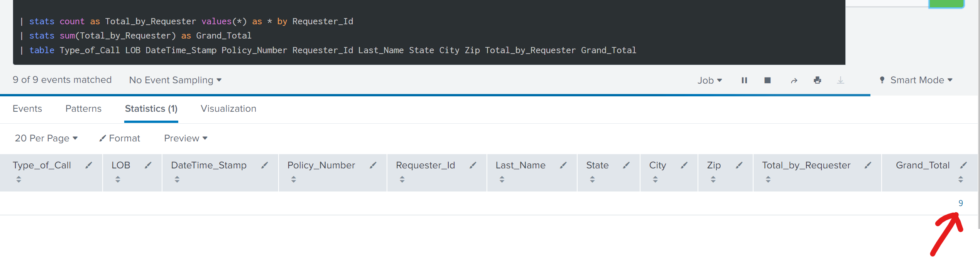Sort by State column arrows
The image size is (980, 257).
click(592, 179)
